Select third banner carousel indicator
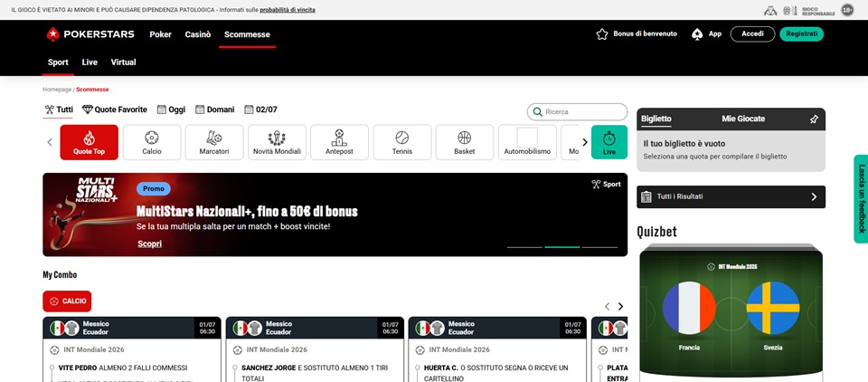This screenshot has height=382, width=868. pos(600,247)
